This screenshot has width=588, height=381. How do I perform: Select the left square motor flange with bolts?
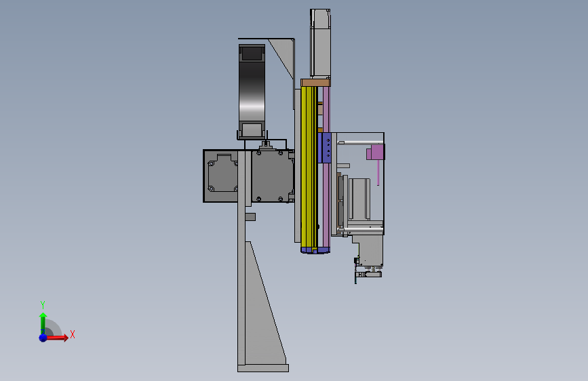(222, 175)
